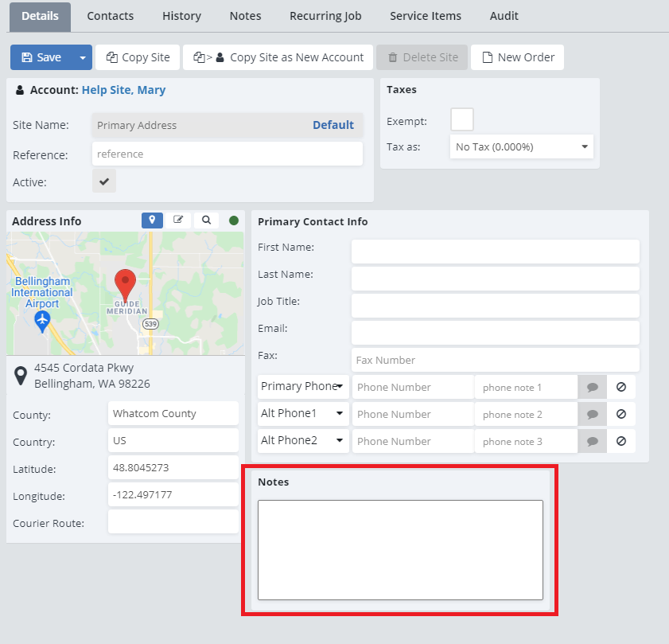Switch to the Contacts tab

[x=111, y=16]
